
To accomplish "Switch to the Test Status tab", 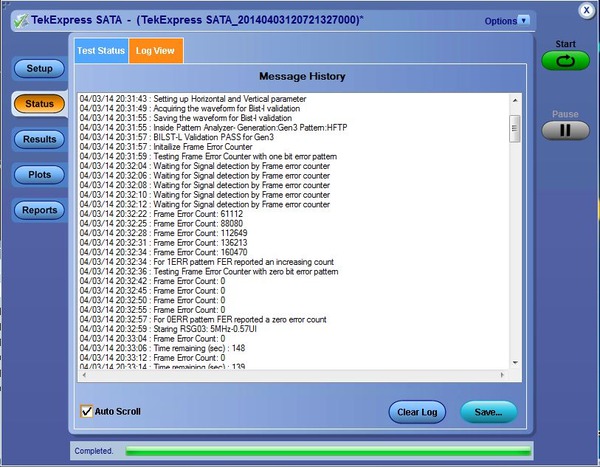I will [x=101, y=51].
